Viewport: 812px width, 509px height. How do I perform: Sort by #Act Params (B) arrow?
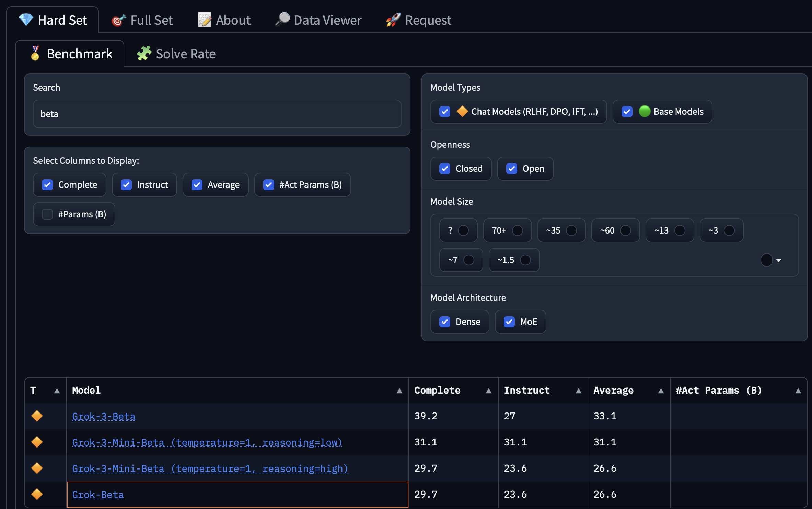tap(798, 391)
